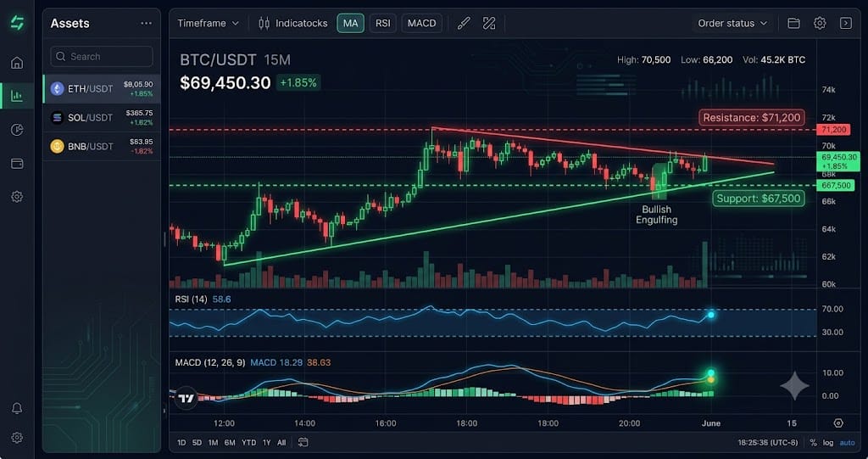
Task: Toggle the auto scale option
Action: [848, 442]
